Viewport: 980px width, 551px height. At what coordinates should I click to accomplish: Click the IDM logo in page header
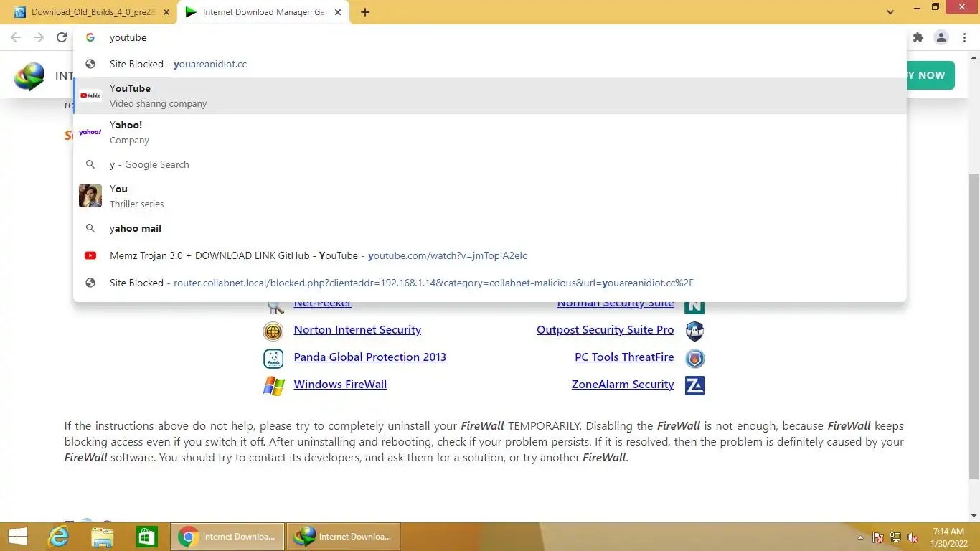30,77
